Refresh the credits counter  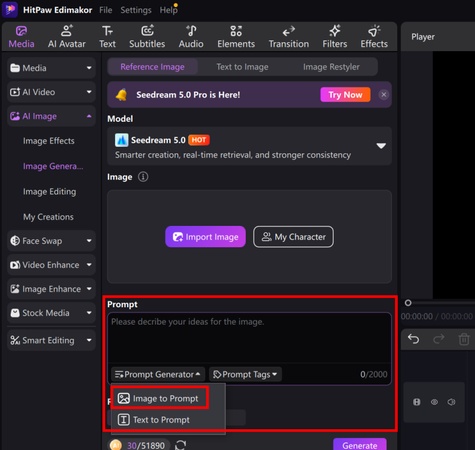coord(181,445)
